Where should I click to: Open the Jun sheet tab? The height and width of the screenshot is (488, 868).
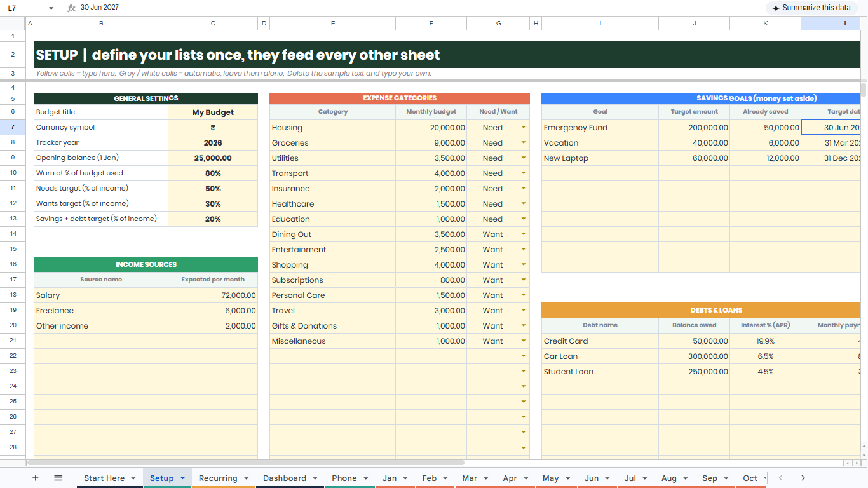[x=592, y=478]
